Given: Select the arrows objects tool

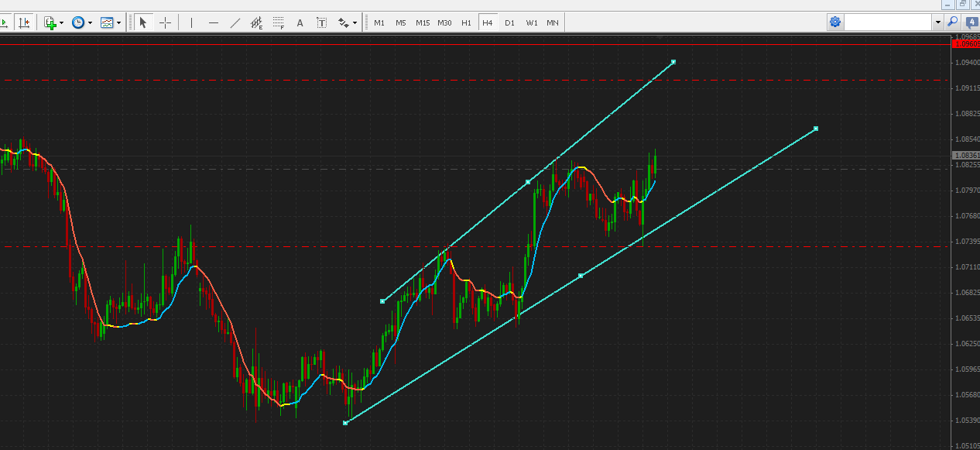Looking at the screenshot, I should point(343,22).
